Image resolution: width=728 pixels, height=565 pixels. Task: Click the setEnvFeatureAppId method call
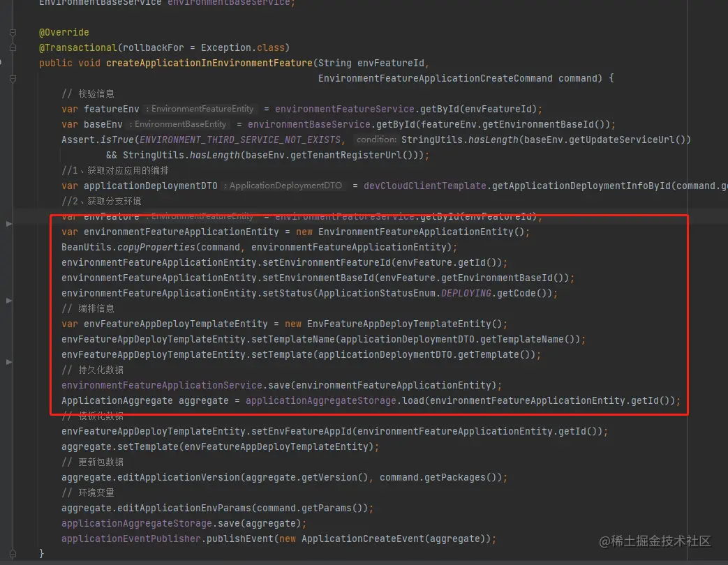click(x=302, y=430)
